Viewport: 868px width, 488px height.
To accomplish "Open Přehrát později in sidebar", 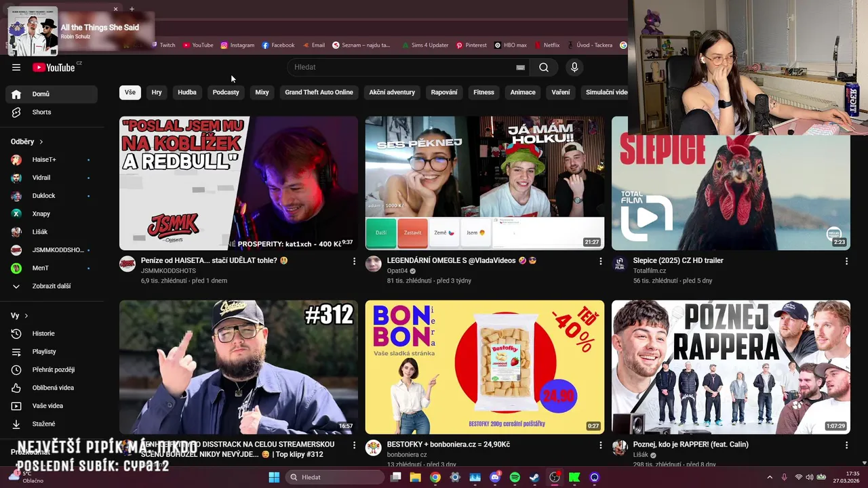I will pos(52,369).
